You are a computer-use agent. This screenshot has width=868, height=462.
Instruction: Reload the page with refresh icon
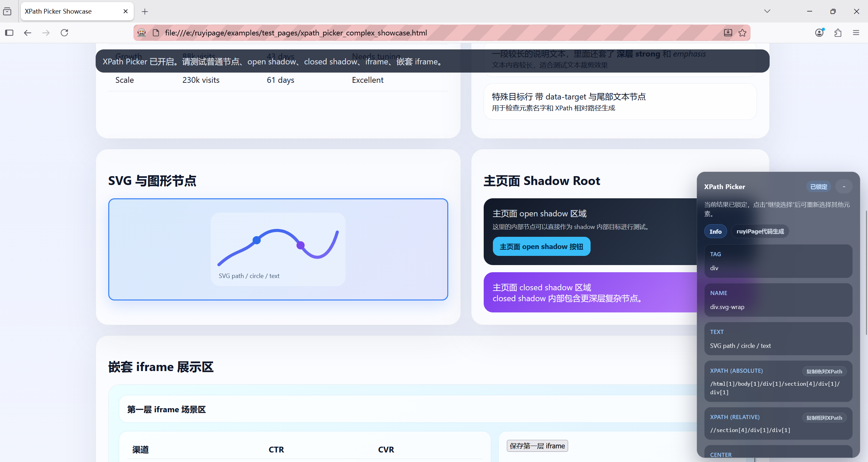(x=64, y=33)
